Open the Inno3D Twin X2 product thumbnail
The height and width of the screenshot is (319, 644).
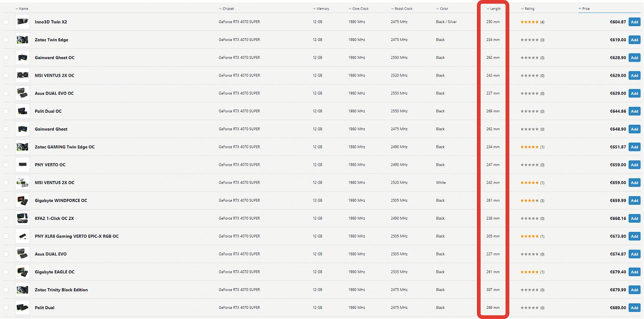click(x=23, y=22)
